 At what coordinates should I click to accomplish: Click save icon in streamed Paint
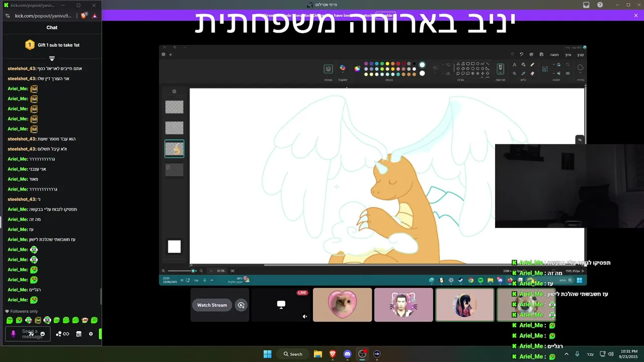541,54
